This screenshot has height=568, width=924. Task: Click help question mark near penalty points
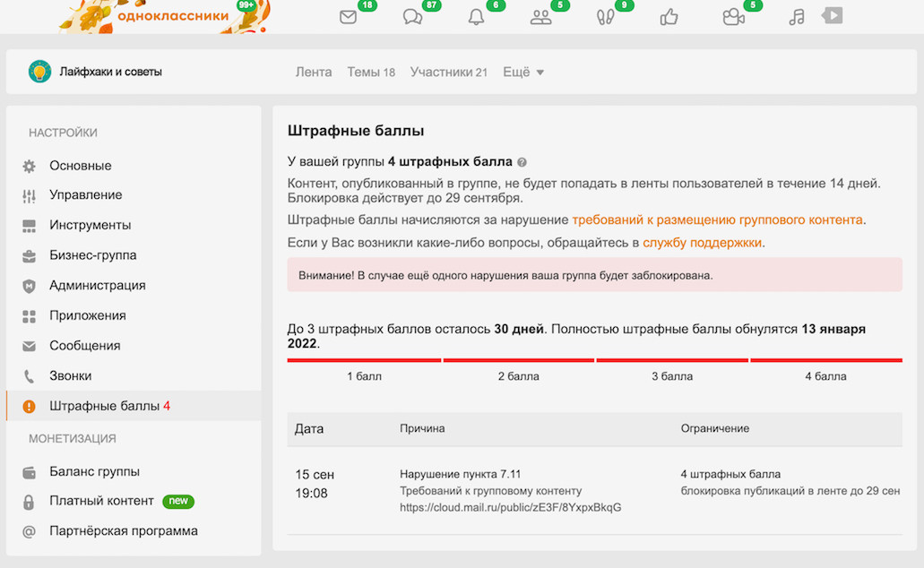point(522,162)
